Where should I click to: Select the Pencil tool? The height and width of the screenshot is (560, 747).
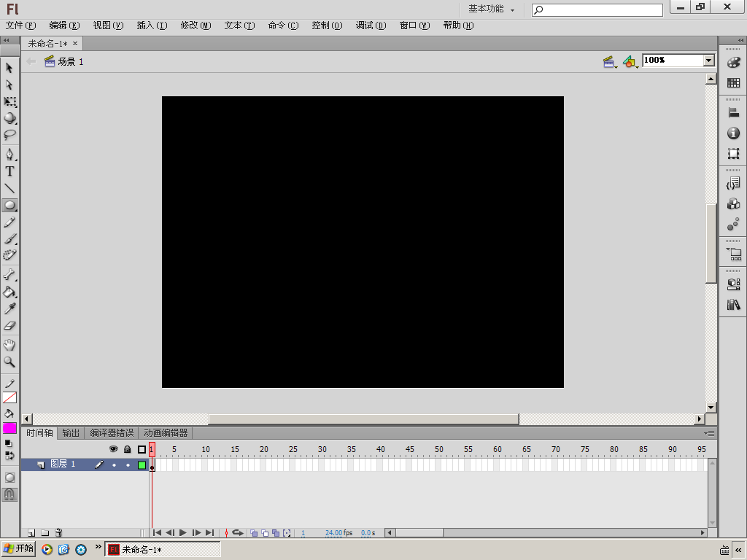pos(9,222)
